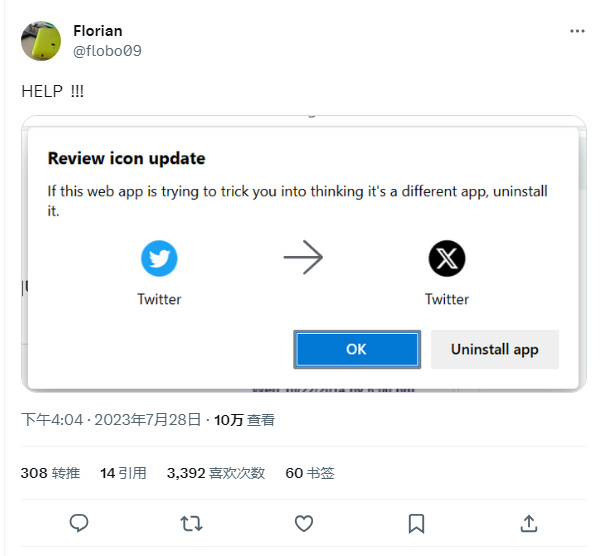
Task: Open the three-dot more options menu
Action: (x=577, y=31)
